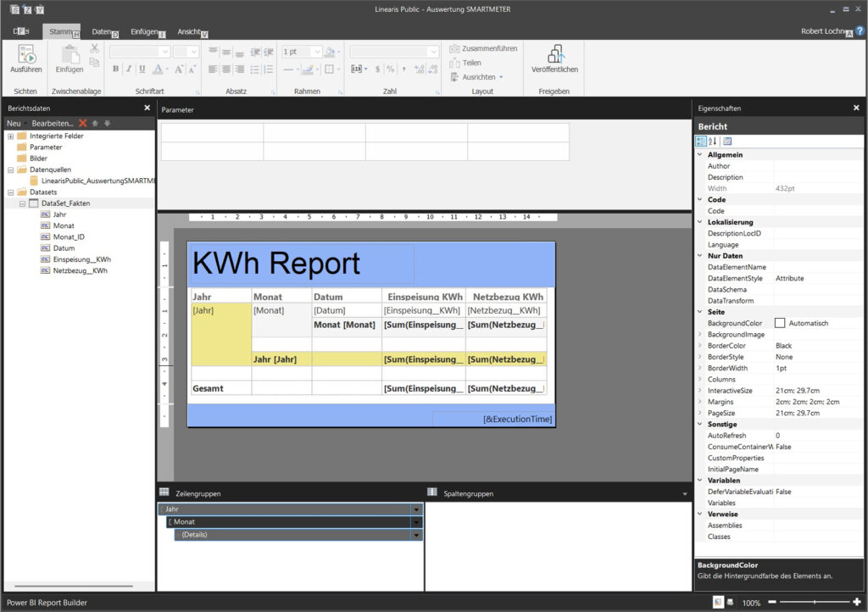Click the alphabetical sort icon in Eigenschaften
The image size is (868, 612).
(713, 141)
